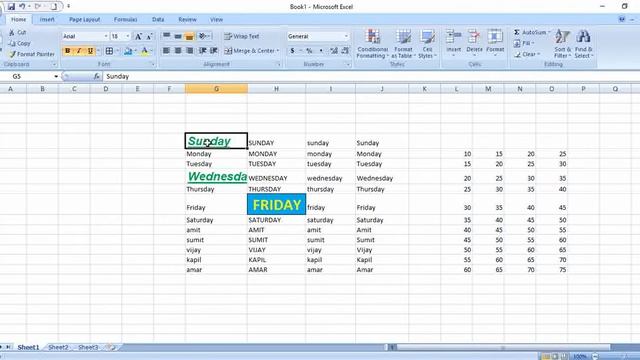Open Fill Color dropdown arrow
640x360 pixels.
tap(135, 51)
